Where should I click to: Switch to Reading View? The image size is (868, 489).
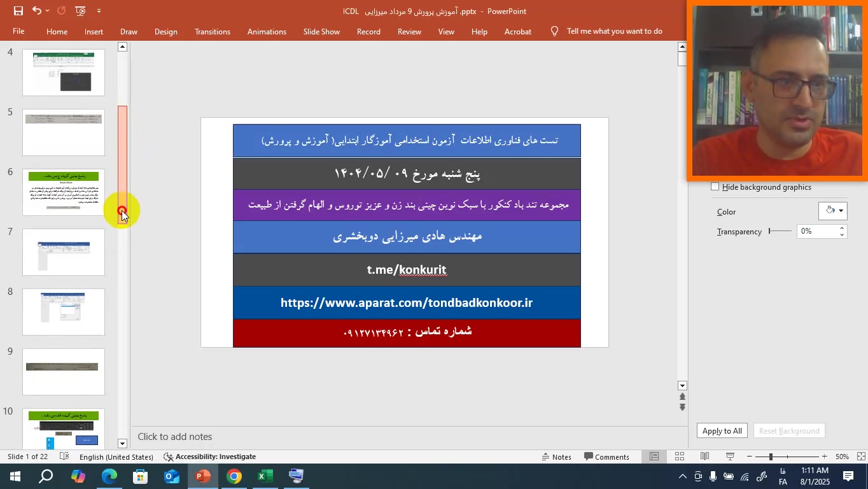(x=705, y=457)
